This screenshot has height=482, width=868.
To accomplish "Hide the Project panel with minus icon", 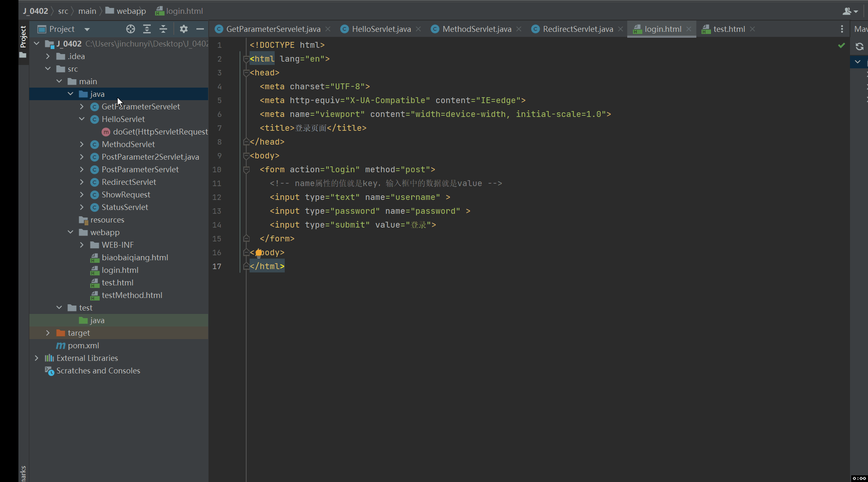I will (200, 29).
